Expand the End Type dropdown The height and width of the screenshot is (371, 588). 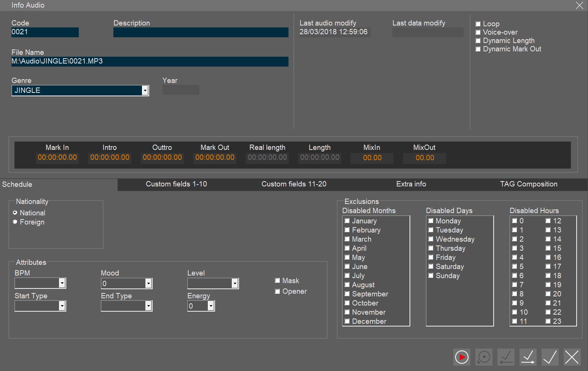[x=148, y=306]
